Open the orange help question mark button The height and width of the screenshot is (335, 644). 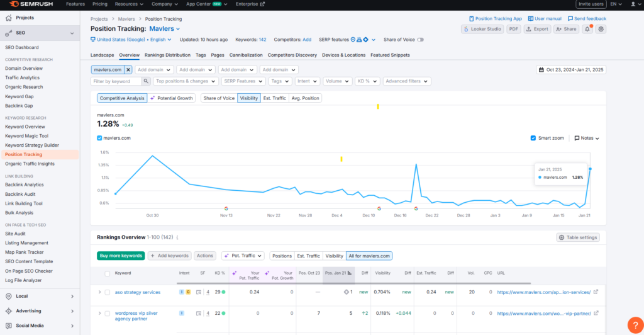635,325
